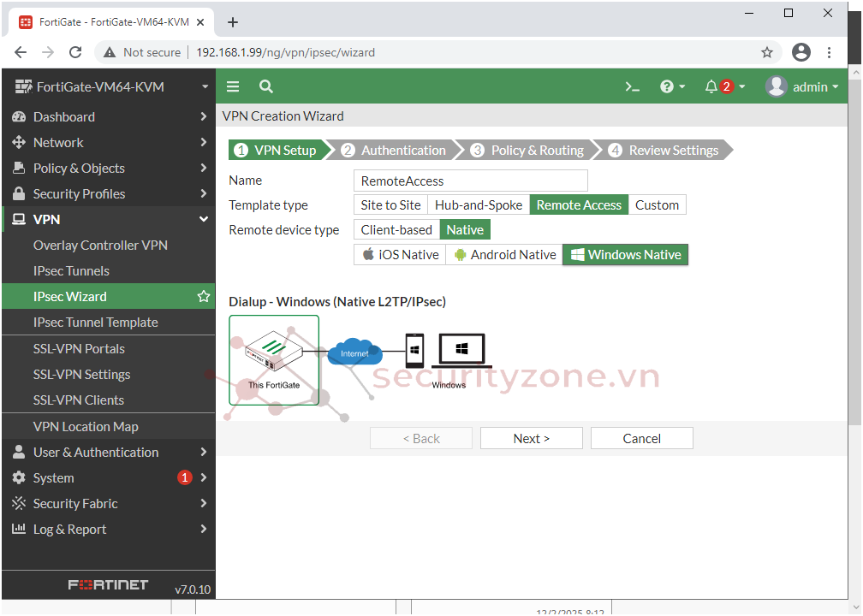This screenshot has height=616, width=863.
Task: Open IPsec Tunnels in sidebar
Action: tap(71, 271)
